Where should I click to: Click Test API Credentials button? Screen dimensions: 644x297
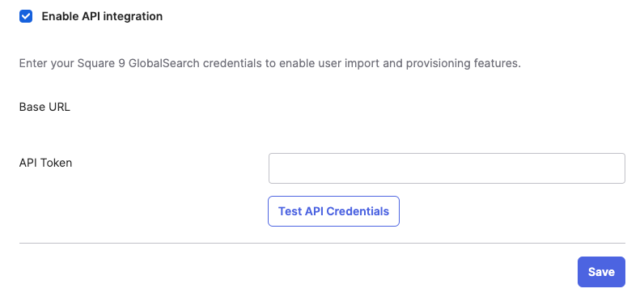pos(333,211)
